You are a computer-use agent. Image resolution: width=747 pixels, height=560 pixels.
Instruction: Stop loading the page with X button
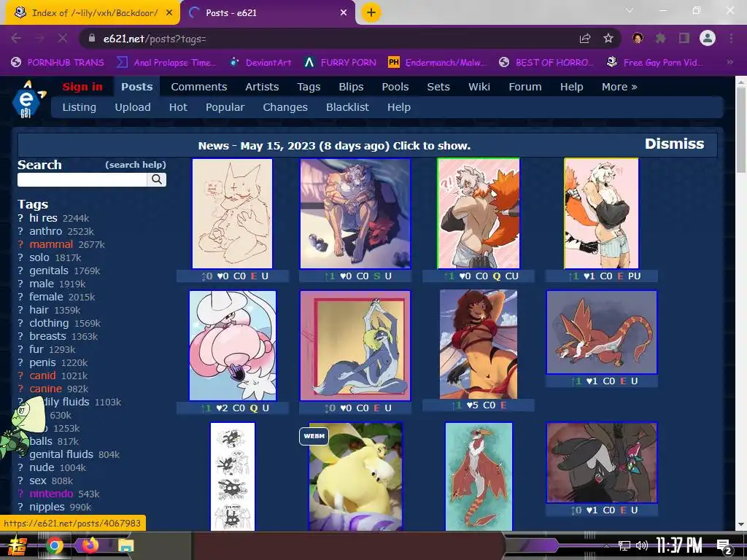tap(63, 39)
